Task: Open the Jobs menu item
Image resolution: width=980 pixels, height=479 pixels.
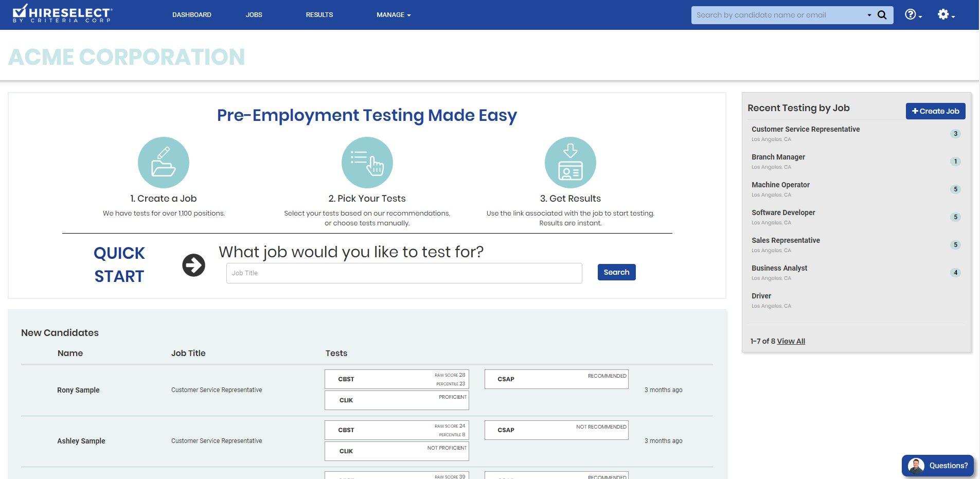Action: pyautogui.click(x=254, y=15)
